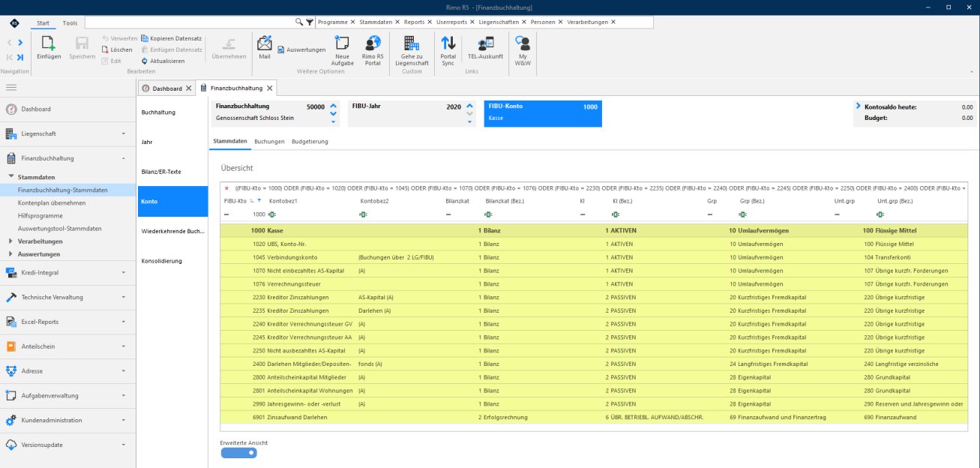Remove the Stammdaten filter chip
The image size is (980, 468).
point(397,22)
